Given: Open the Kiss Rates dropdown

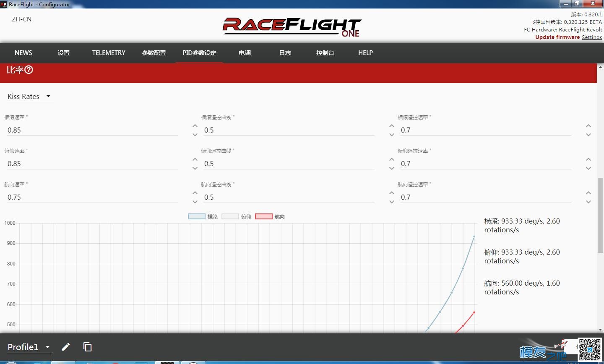Looking at the screenshot, I should point(29,96).
